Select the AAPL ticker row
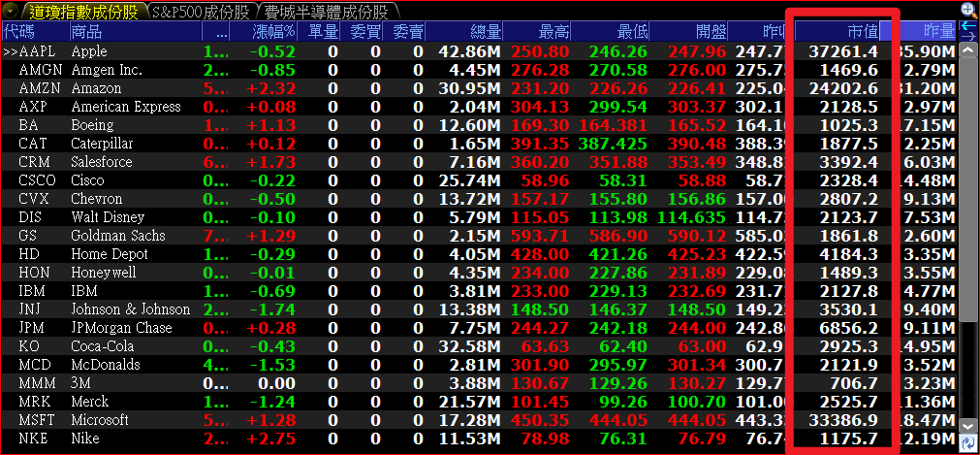This screenshot has height=455, width=980. click(480, 51)
